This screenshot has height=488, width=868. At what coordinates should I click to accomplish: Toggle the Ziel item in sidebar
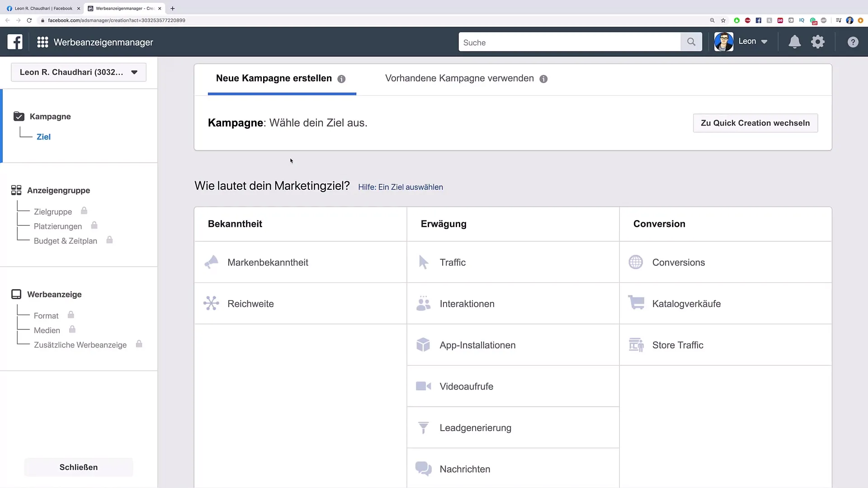point(43,136)
